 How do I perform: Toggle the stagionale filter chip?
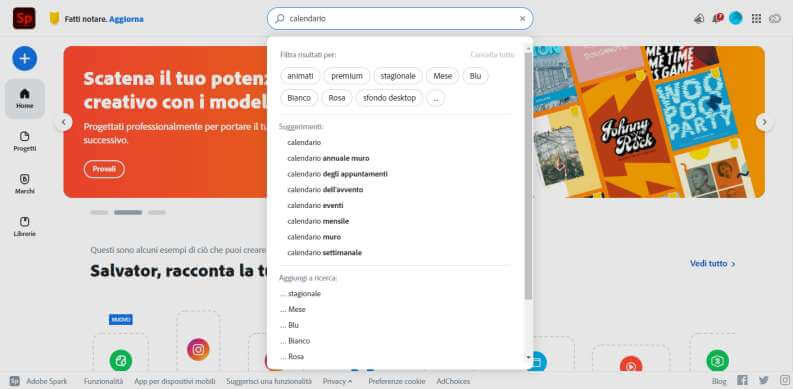point(398,76)
